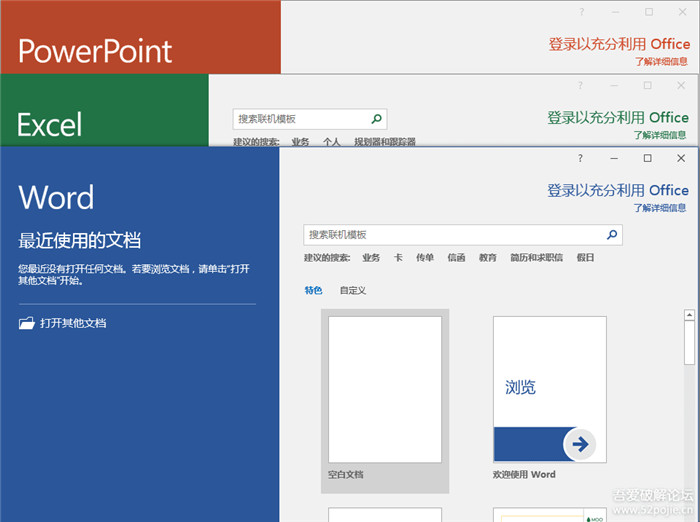This screenshot has width=700, height=522.
Task: Click suggested search 业务 in Word
Action: 371,258
